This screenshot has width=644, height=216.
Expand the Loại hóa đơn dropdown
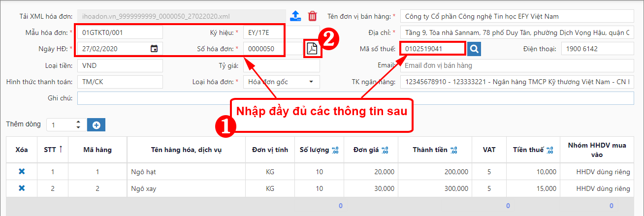pyautogui.click(x=311, y=82)
